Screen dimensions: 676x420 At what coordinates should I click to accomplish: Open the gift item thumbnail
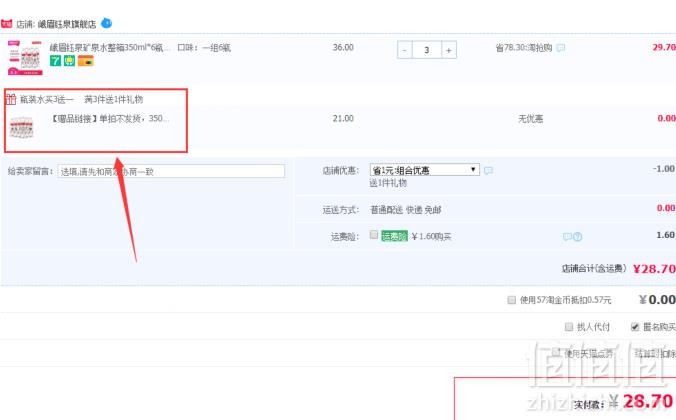click(21, 127)
